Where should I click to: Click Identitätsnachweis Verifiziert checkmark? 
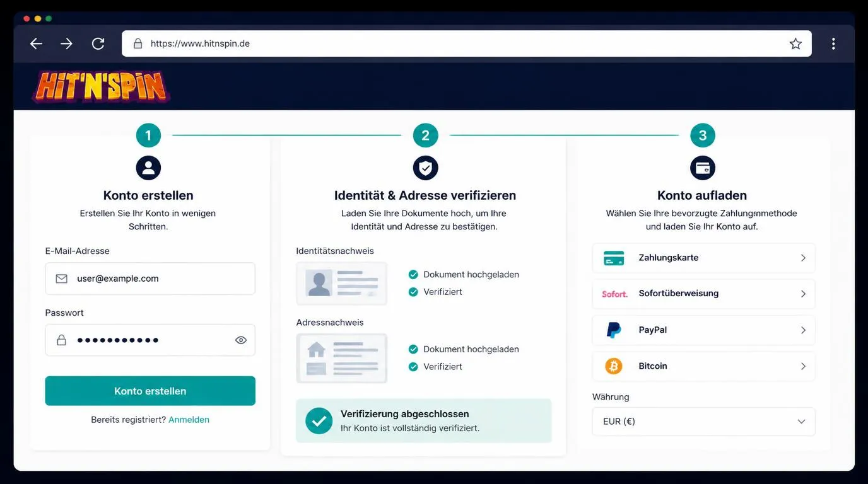pos(413,292)
